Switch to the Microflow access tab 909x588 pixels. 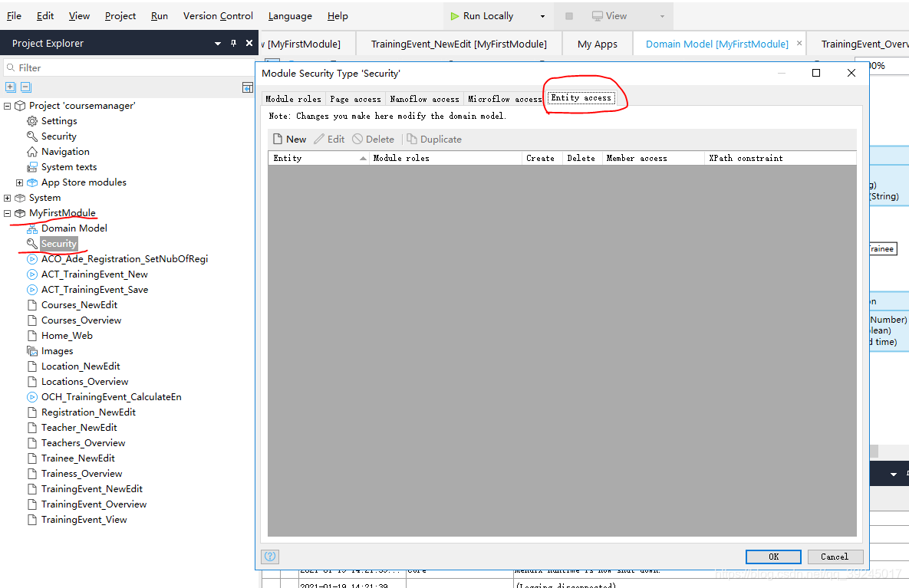tap(504, 99)
